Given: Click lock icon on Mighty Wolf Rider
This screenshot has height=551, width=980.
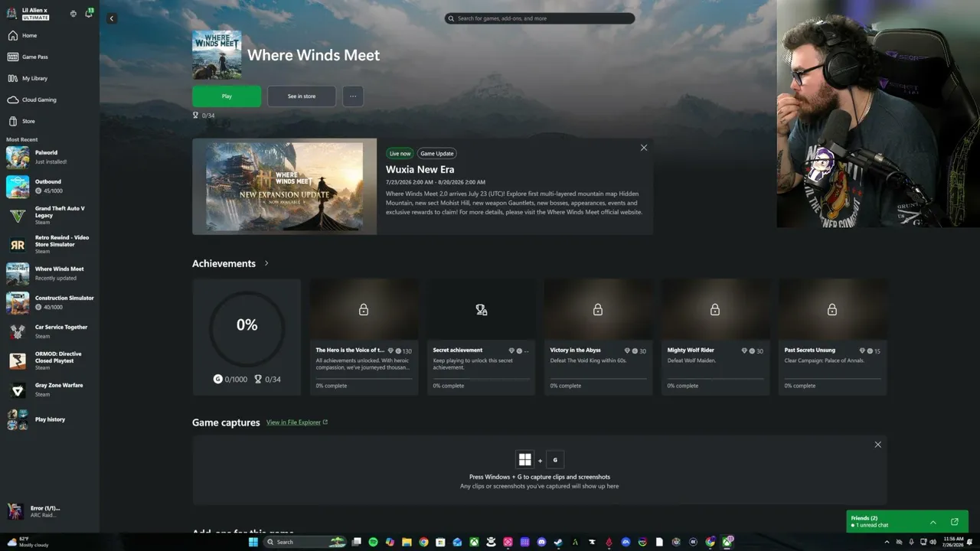Looking at the screenshot, I should (715, 310).
